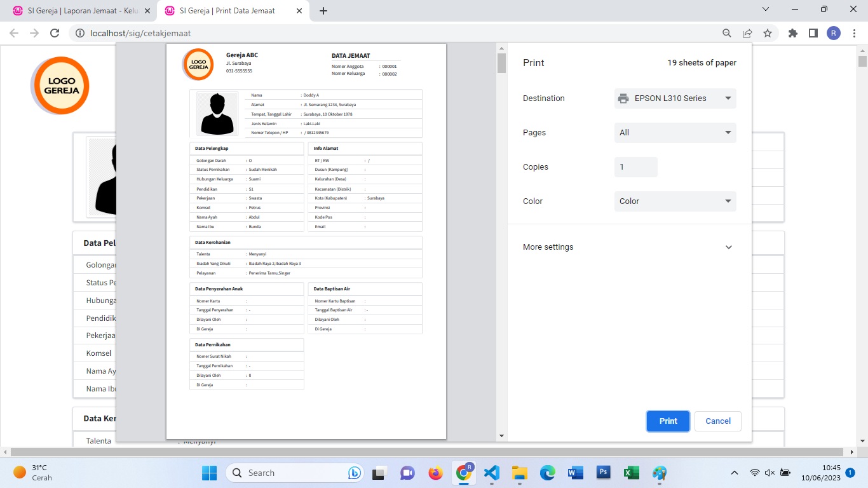Click the Cancel button
The width and height of the screenshot is (868, 488).
[x=718, y=421]
